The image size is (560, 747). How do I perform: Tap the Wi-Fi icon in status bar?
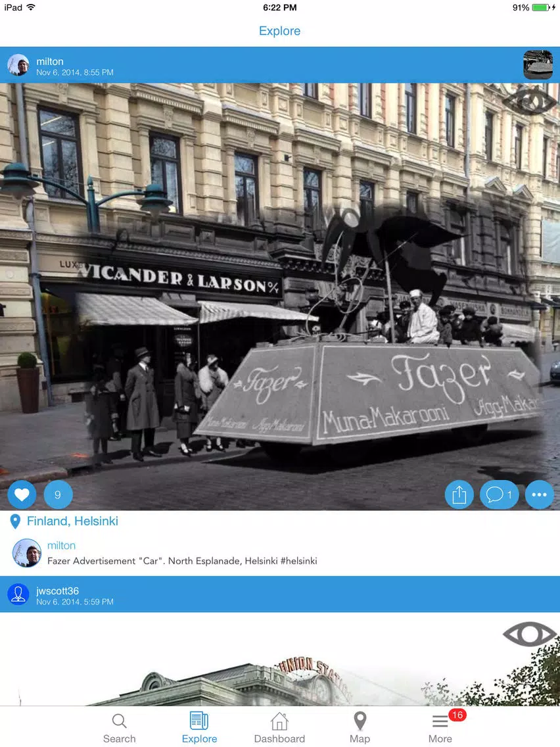coord(31,7)
